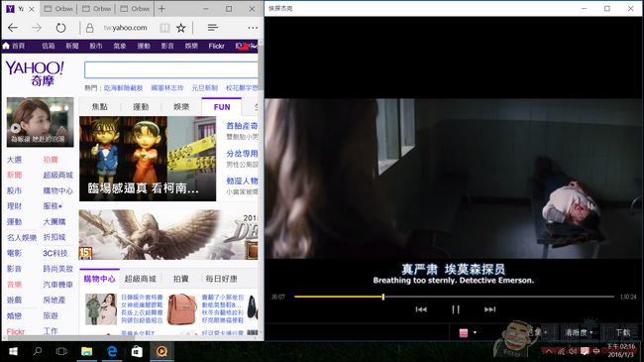Open the Windows Start menu
The height and width of the screenshot is (362, 644).
(13, 352)
